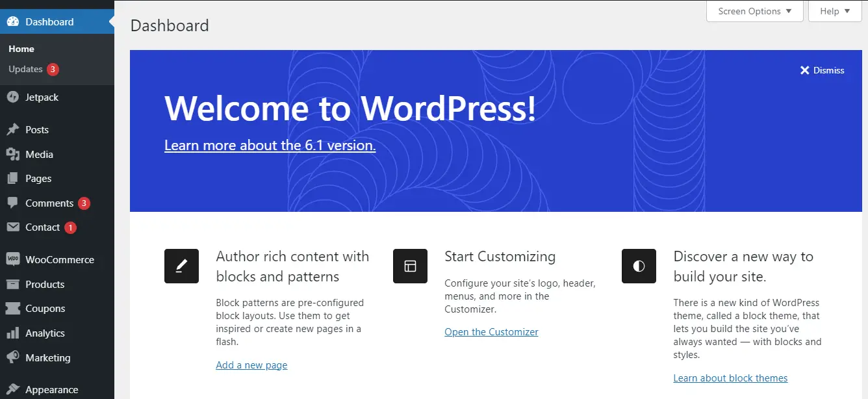Viewport: 868px width, 399px height.
Task: Open the Help dropdown tab
Action: pyautogui.click(x=835, y=11)
